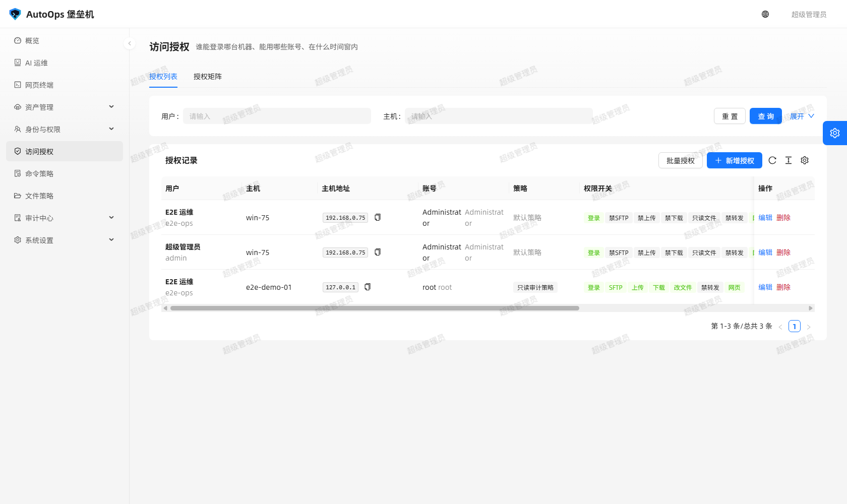Edit the 超级管理员 authorization
Viewport: 847px width, 504px height.
tap(765, 253)
